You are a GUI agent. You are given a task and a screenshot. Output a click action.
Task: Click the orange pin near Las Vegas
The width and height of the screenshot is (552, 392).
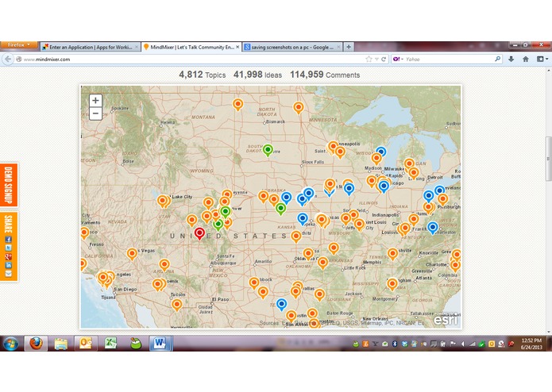tap(132, 254)
